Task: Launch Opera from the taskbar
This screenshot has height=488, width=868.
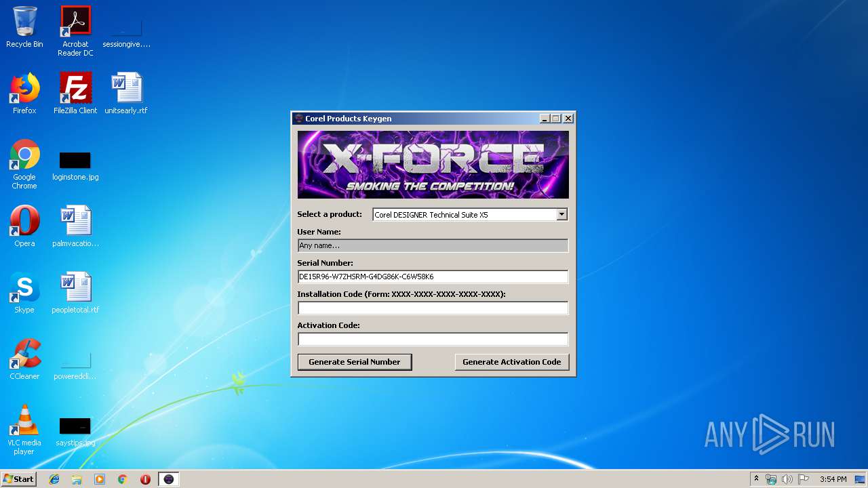Action: point(145,479)
